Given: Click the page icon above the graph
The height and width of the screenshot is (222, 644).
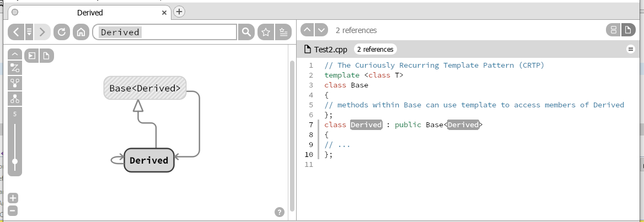Looking at the screenshot, I should 46,56.
